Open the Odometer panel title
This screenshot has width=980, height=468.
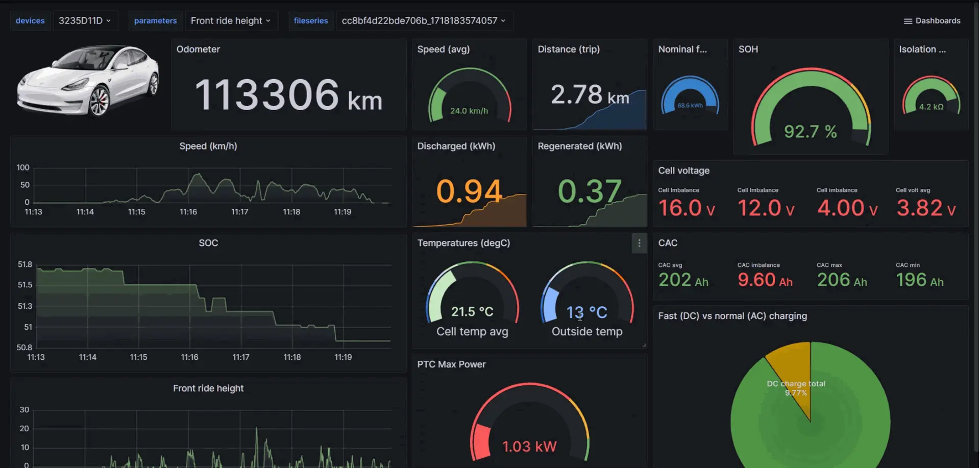coord(198,50)
